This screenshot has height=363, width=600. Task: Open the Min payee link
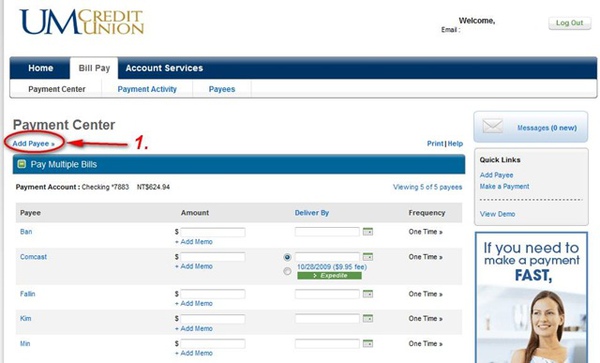(x=25, y=344)
